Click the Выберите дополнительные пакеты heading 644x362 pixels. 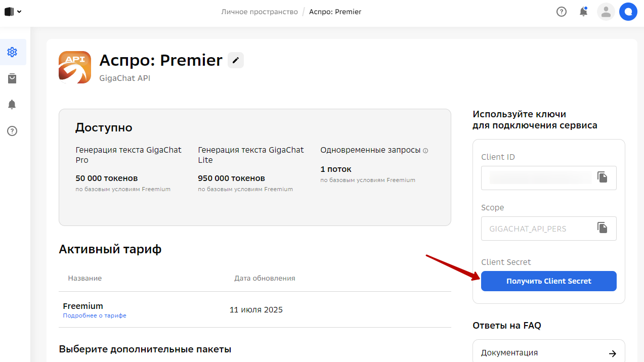click(x=145, y=349)
